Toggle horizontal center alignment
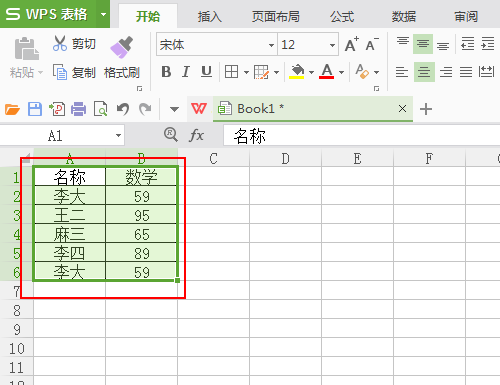Viewport: 500px width, 385px height. (x=424, y=72)
